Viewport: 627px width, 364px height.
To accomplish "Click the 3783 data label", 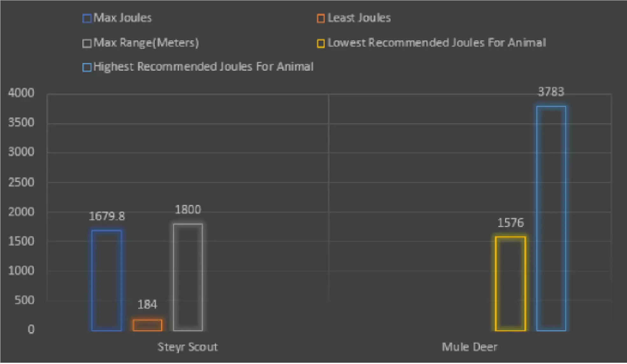I will click(551, 92).
